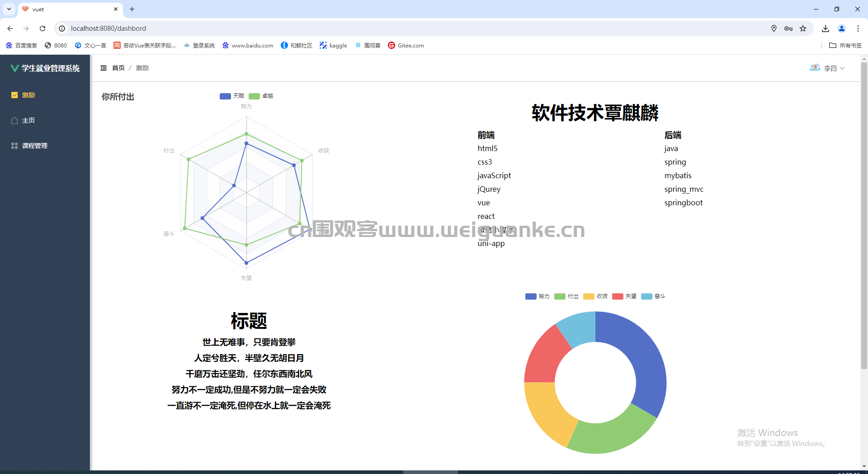The width and height of the screenshot is (868, 474).
Task: Open 文心一言 bookmark
Action: pos(90,45)
